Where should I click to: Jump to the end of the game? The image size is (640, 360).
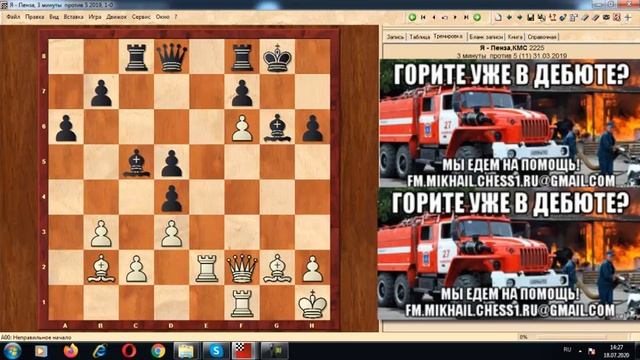466,18
